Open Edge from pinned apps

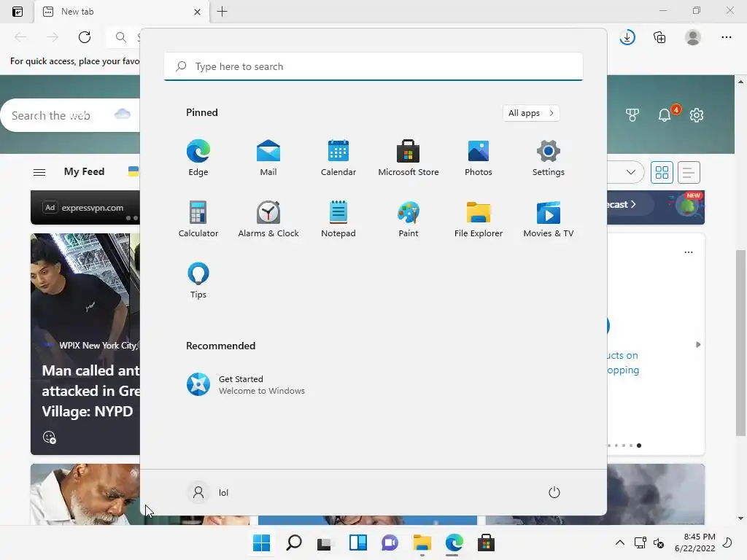click(x=198, y=157)
